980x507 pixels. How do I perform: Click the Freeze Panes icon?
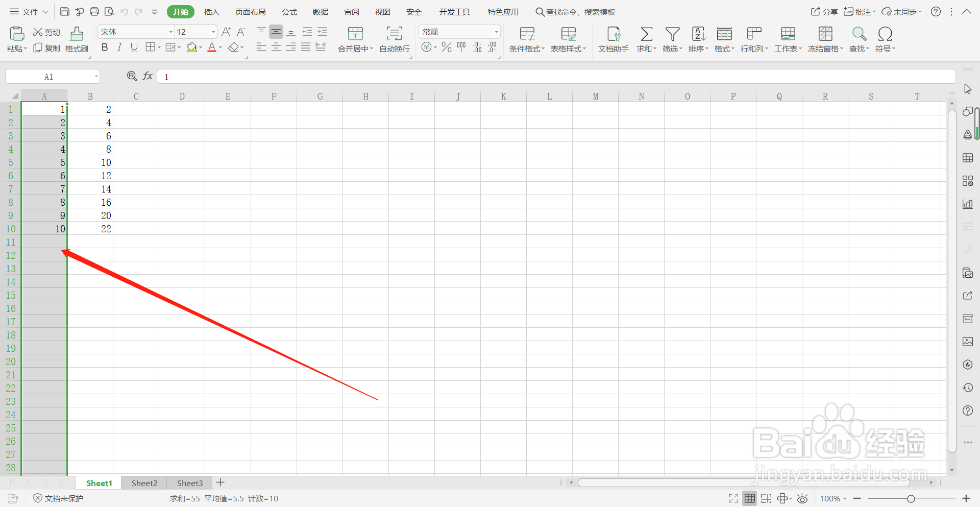point(825,34)
